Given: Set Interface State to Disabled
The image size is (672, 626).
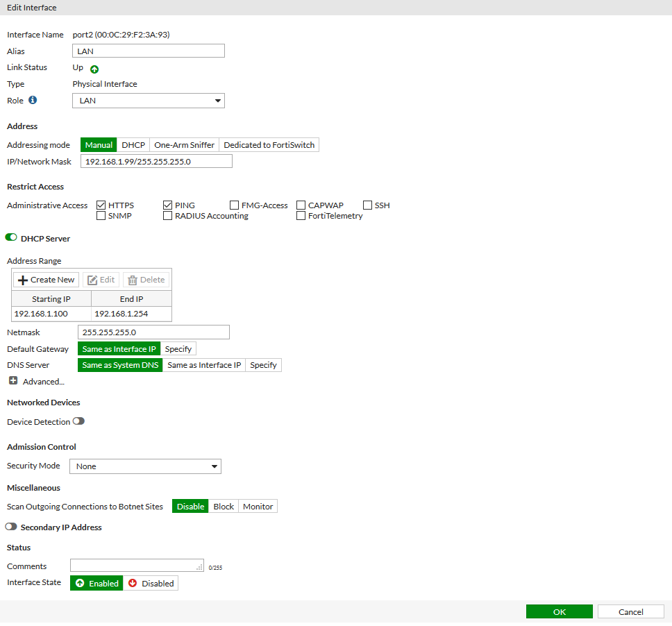Looking at the screenshot, I should (x=151, y=583).
